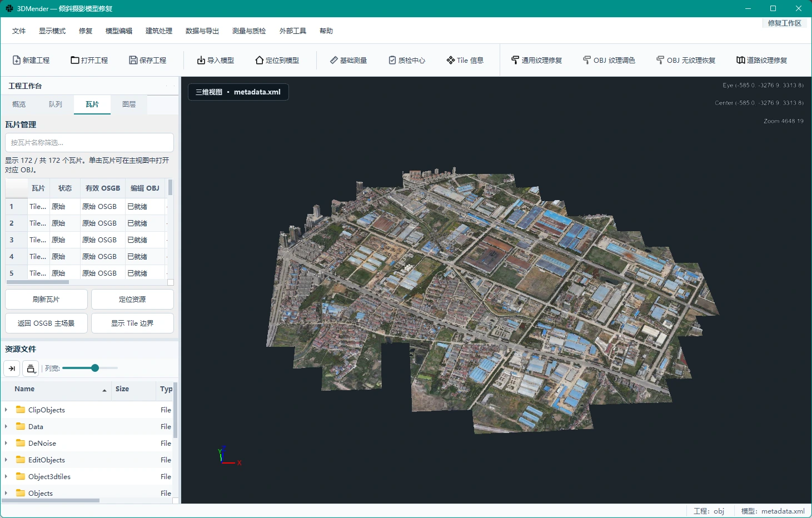This screenshot has height=518, width=812.
Task: Select the 三维视图 metadata.xml view tab
Action: [x=238, y=92]
